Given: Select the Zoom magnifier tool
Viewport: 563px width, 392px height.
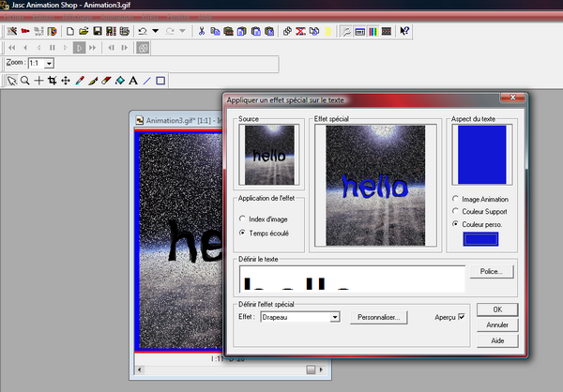Looking at the screenshot, I should (x=25, y=81).
